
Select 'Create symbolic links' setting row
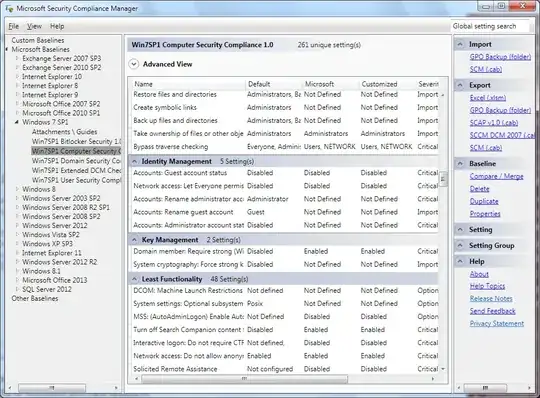click(285, 107)
